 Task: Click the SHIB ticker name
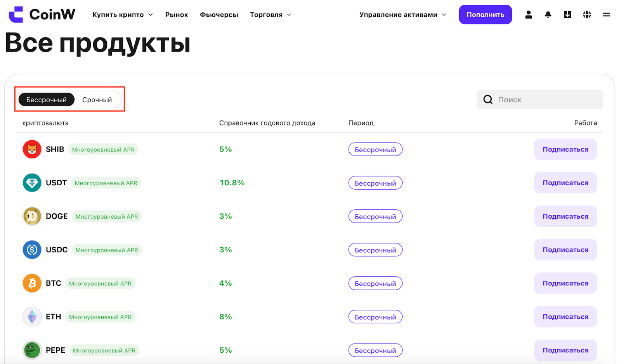pos(55,149)
